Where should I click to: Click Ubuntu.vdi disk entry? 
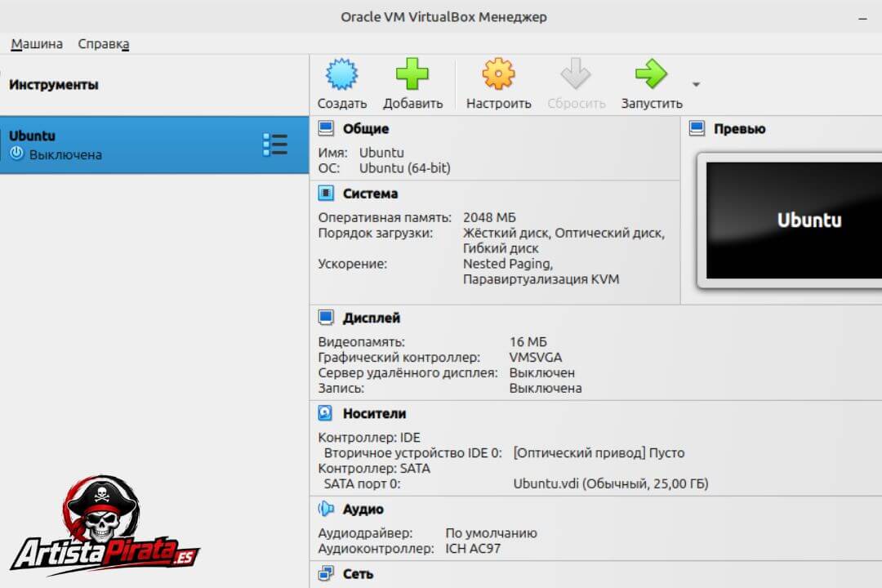coord(611,484)
